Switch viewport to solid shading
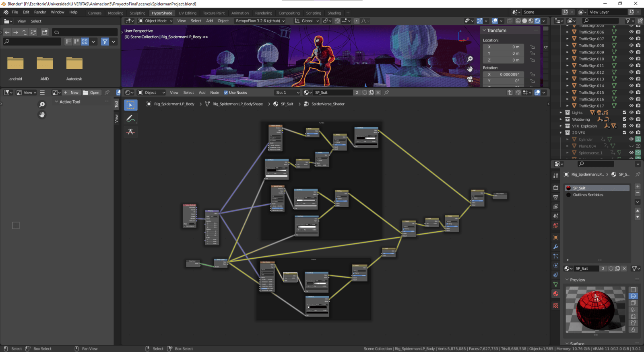 click(524, 21)
